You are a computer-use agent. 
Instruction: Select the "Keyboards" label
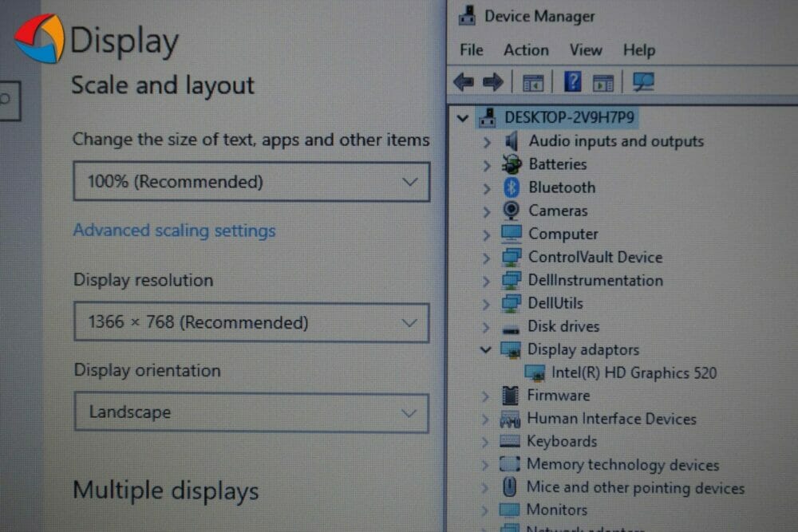click(x=562, y=441)
